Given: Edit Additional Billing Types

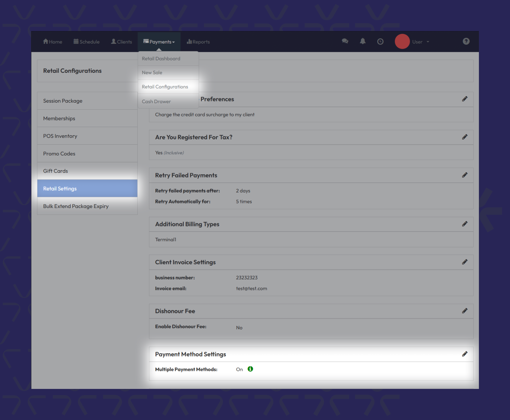Looking at the screenshot, I should [x=465, y=224].
